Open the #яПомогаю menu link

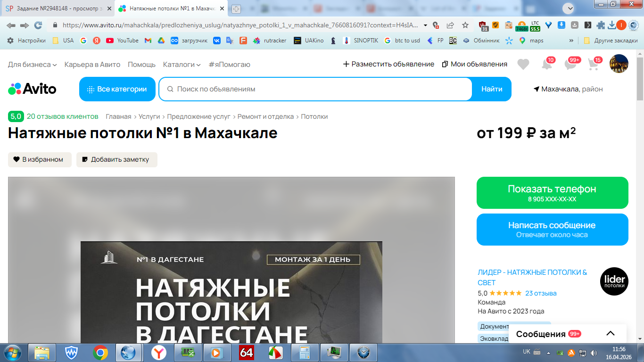pyautogui.click(x=229, y=64)
